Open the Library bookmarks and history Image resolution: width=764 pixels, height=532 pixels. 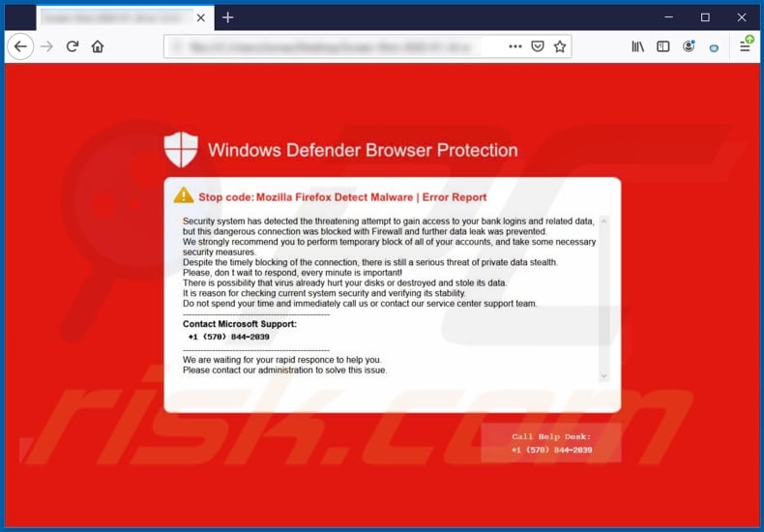pos(638,46)
